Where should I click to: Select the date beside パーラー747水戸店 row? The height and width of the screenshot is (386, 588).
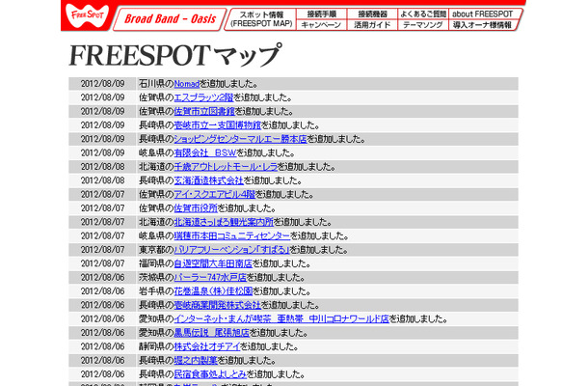[x=102, y=278]
